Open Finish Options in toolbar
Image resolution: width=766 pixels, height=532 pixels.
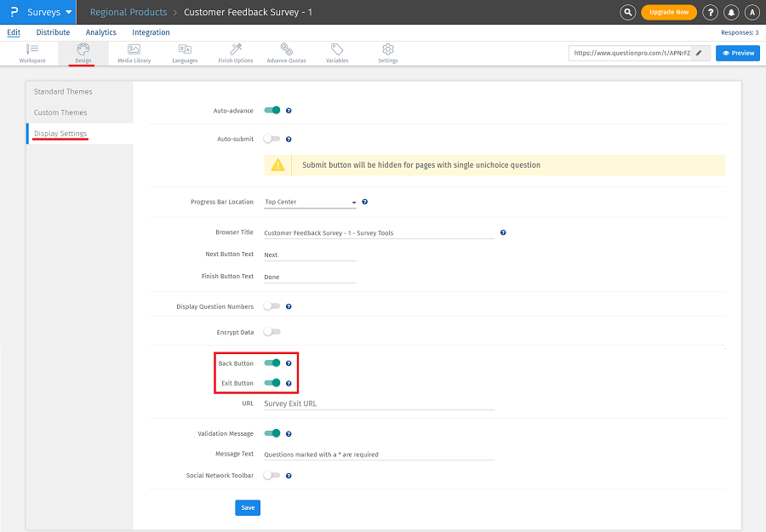point(235,53)
